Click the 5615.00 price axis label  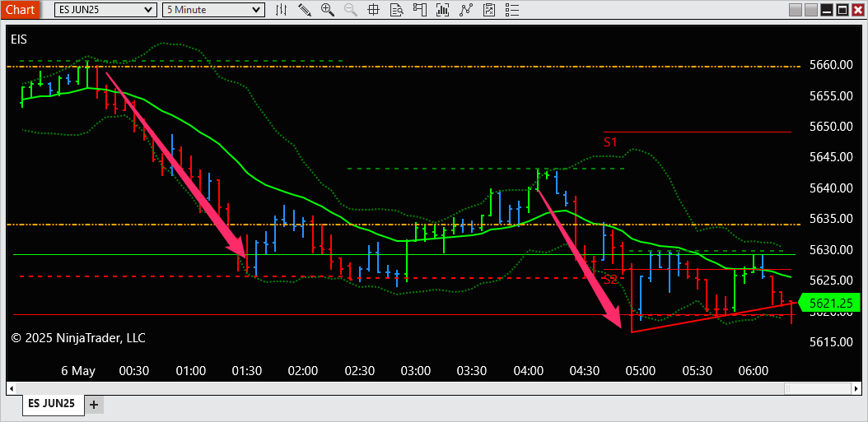click(830, 342)
